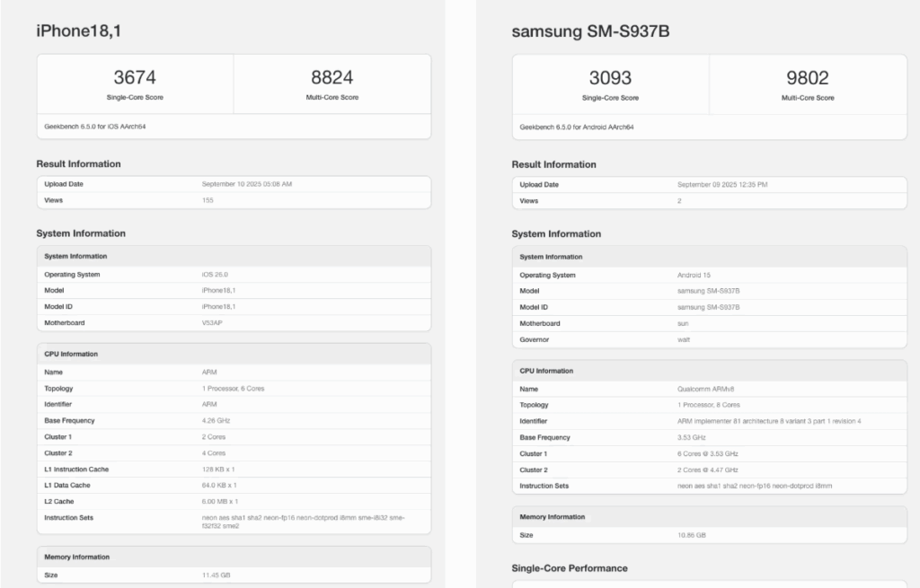Click upload date 'September 09 2025 12:35 PM'

pos(722,185)
